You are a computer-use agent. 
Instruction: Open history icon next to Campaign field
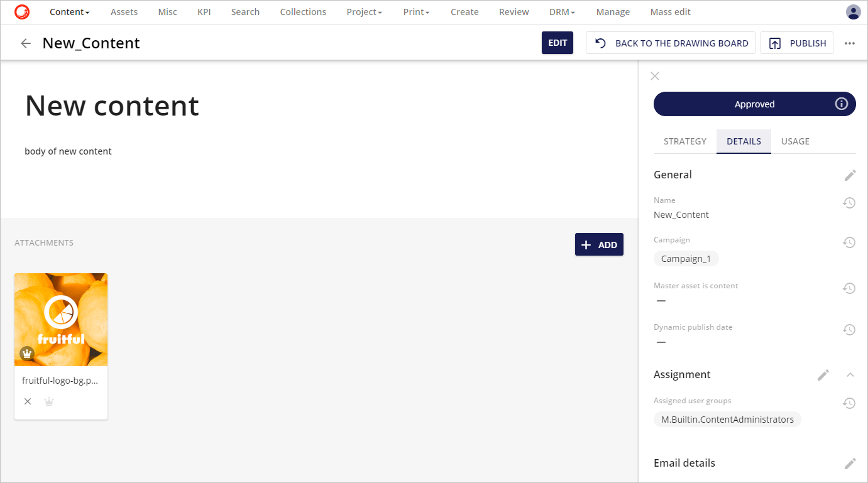click(849, 242)
